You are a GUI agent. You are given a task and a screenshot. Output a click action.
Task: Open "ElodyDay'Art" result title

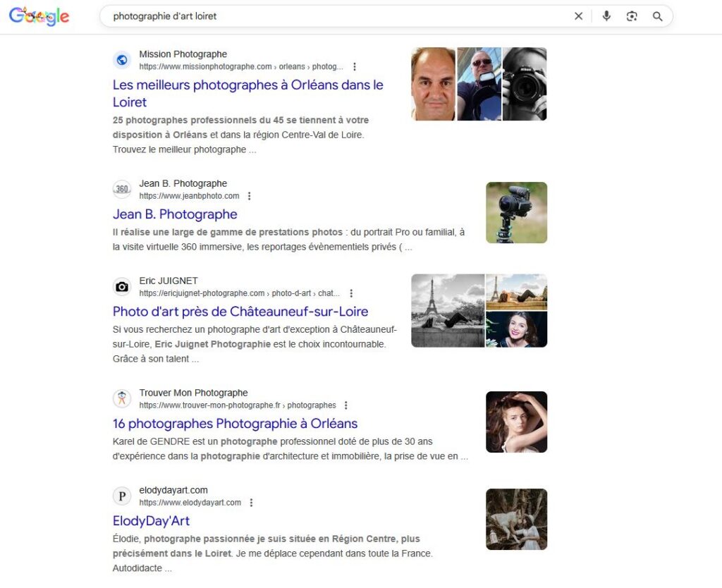coord(151,521)
